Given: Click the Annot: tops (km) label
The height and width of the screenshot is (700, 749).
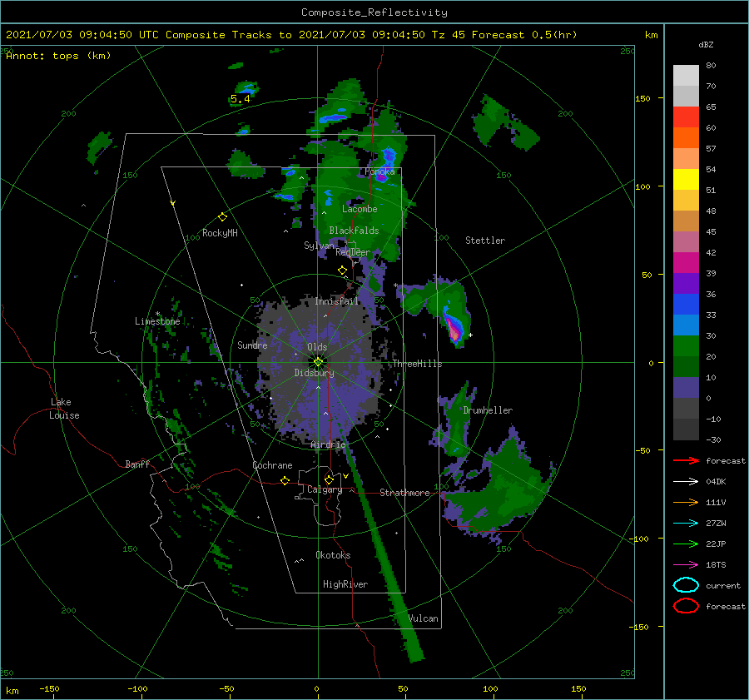Looking at the screenshot, I should [x=58, y=56].
